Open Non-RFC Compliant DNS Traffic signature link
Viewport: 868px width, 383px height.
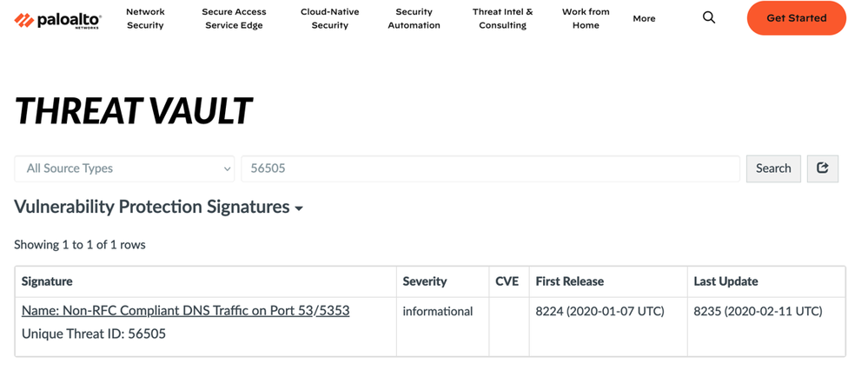pos(185,311)
